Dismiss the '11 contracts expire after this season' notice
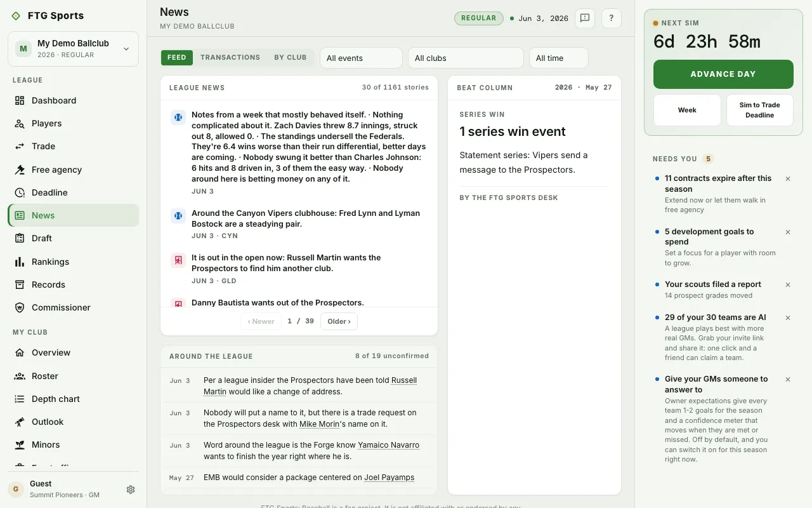The width and height of the screenshot is (812, 508). (788, 179)
